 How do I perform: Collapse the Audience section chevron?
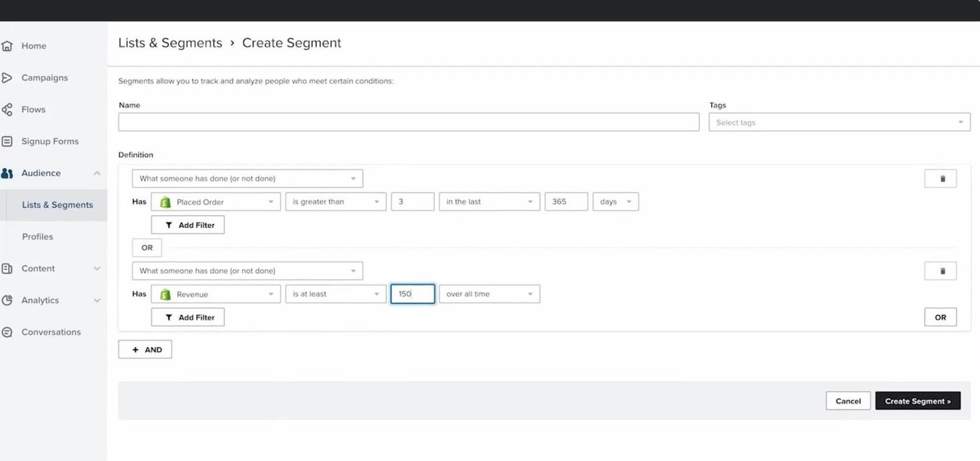pyautogui.click(x=97, y=173)
